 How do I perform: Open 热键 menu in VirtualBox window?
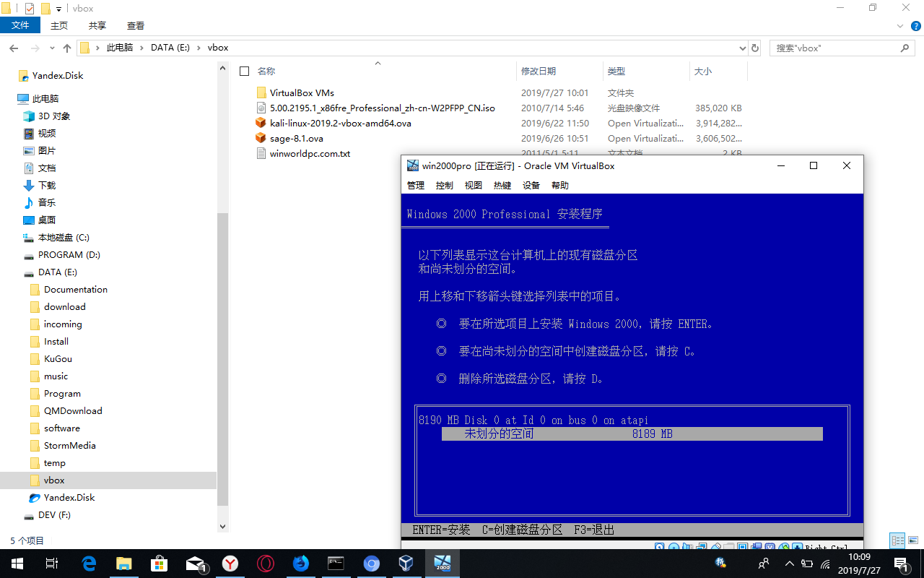point(502,186)
